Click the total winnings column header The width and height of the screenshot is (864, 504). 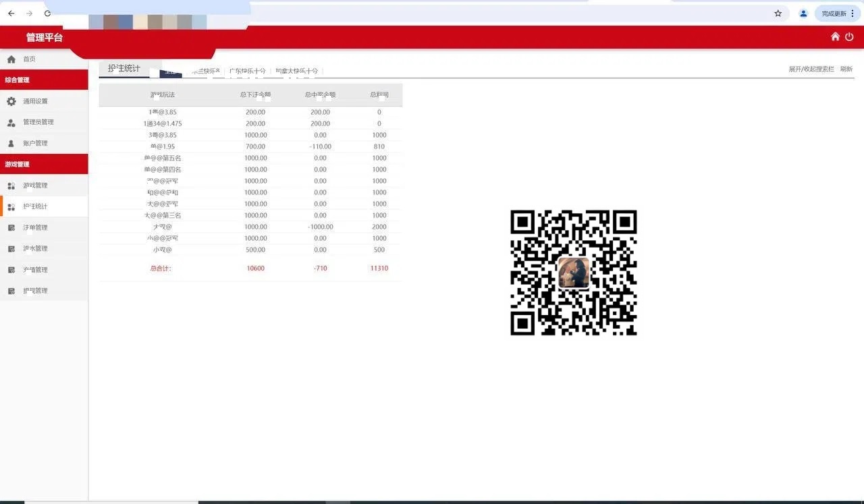tap(320, 94)
